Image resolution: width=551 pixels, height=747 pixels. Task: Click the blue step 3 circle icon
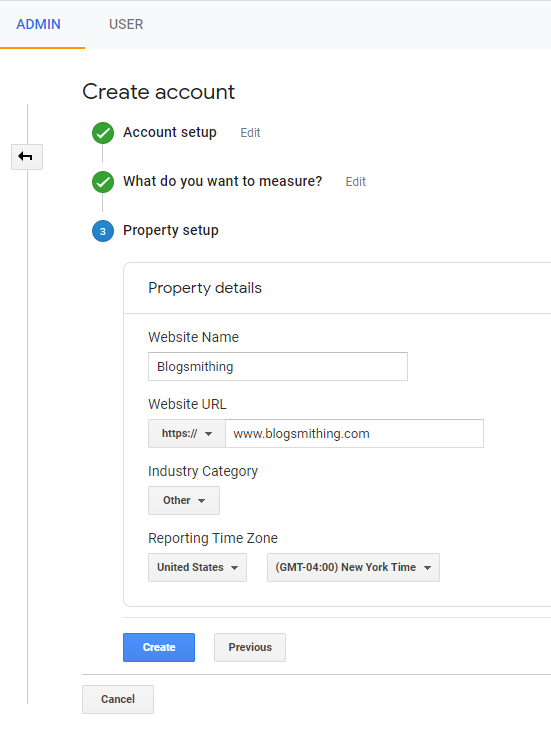(x=103, y=231)
